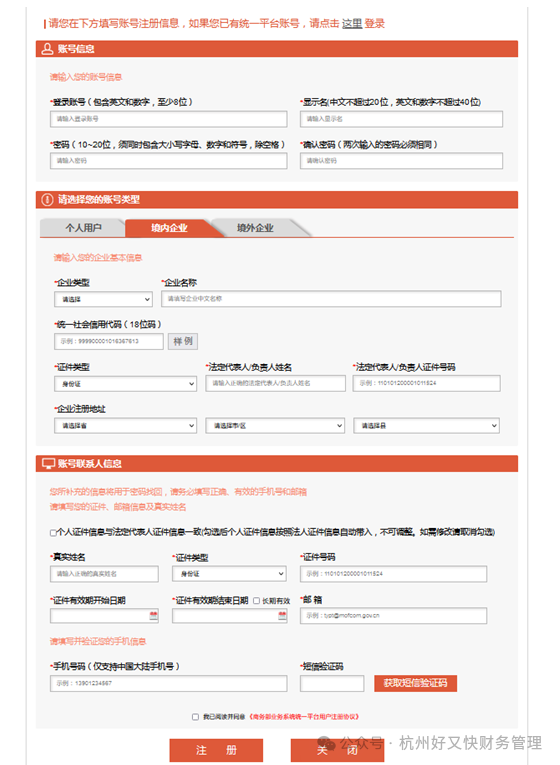Image resolution: width=560 pixels, height=765 pixels.
Task: Open the 请选择县 county dropdown
Action: 426,425
